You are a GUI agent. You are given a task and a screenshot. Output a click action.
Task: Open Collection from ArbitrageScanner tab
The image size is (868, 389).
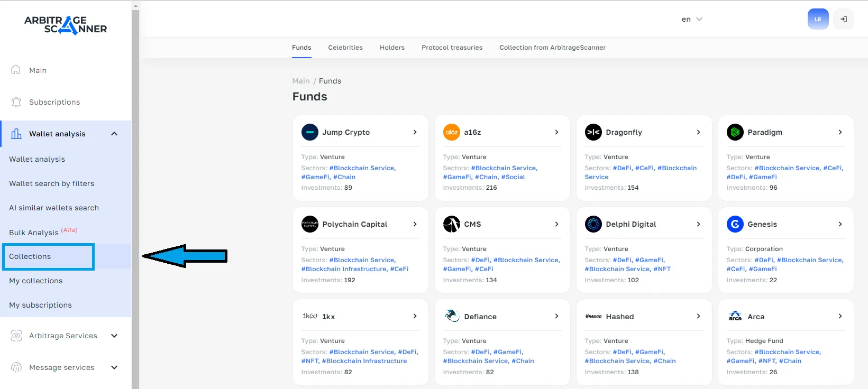click(552, 48)
